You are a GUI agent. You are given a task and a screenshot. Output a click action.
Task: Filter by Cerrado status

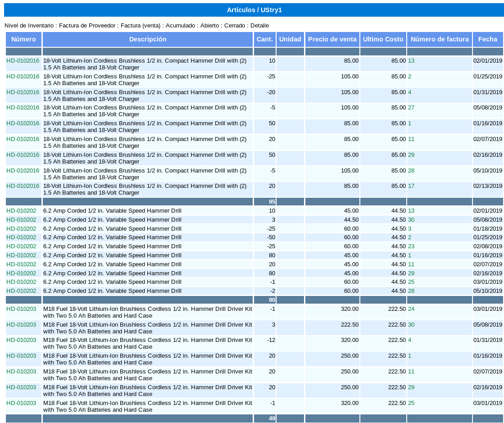click(x=235, y=26)
